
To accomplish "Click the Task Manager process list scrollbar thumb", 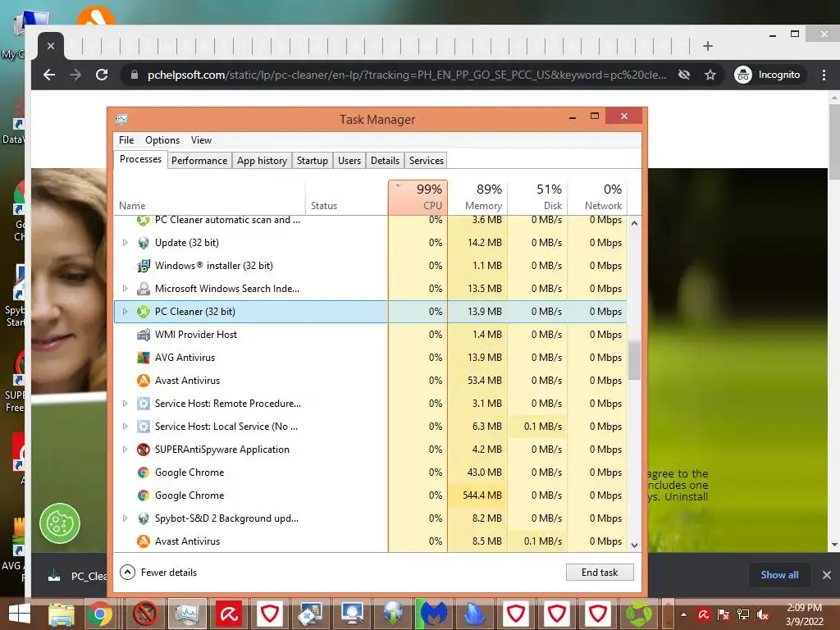I will pos(634,359).
